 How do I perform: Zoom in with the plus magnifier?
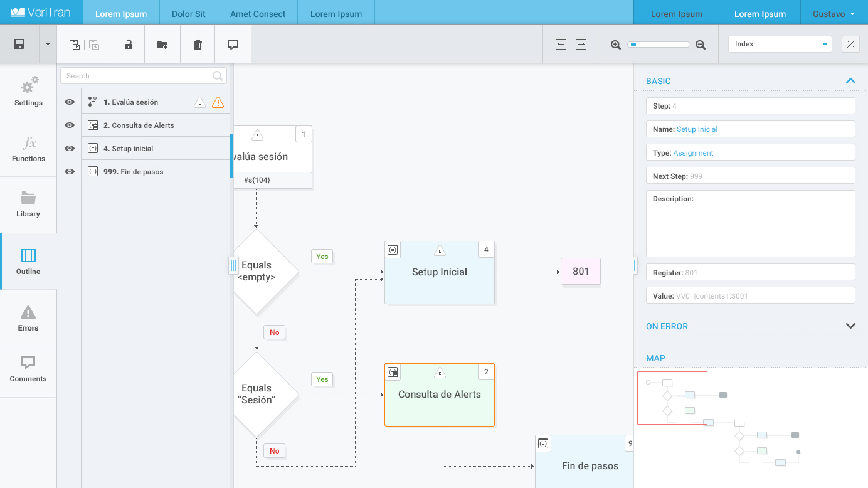click(x=616, y=45)
